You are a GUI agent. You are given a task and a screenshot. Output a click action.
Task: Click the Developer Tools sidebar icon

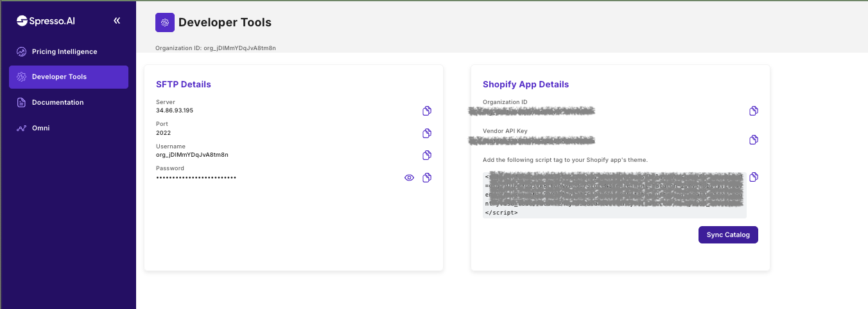21,77
